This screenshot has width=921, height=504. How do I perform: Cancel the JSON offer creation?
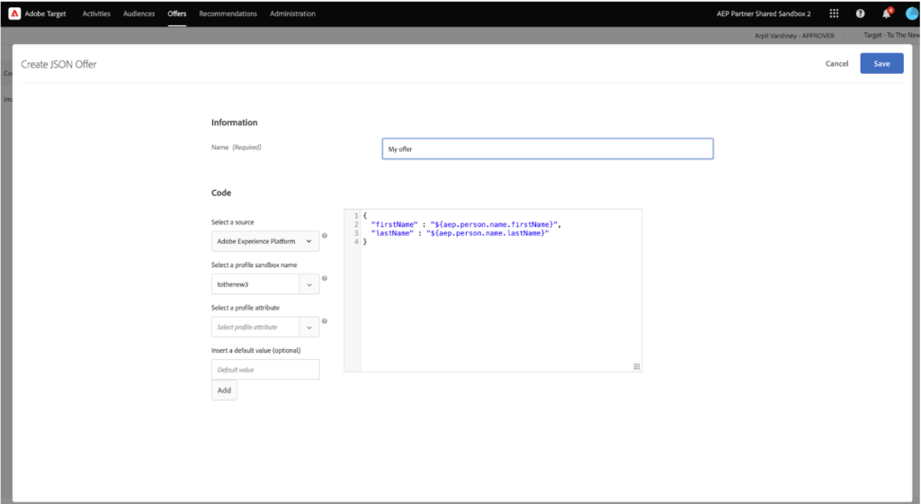click(x=836, y=63)
